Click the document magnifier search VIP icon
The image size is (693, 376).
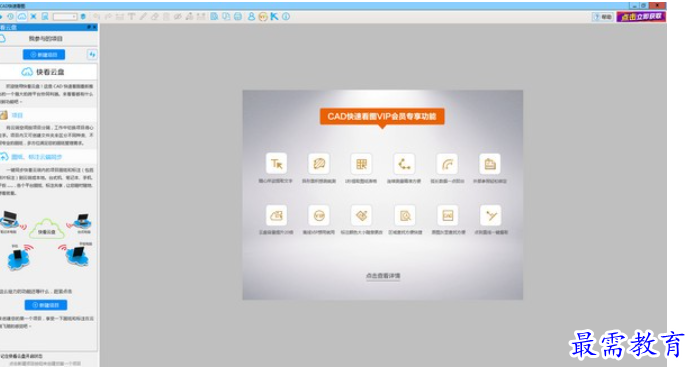click(x=404, y=216)
